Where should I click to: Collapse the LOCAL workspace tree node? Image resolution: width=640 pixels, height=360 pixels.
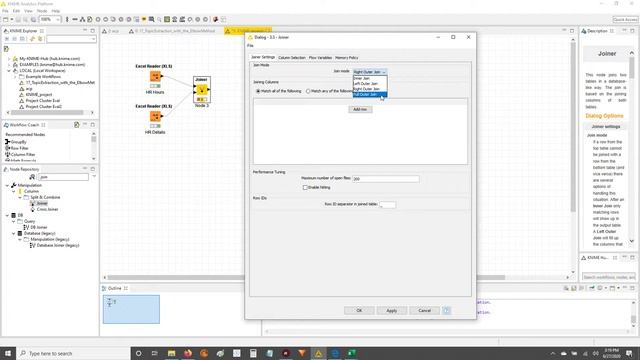9,71
